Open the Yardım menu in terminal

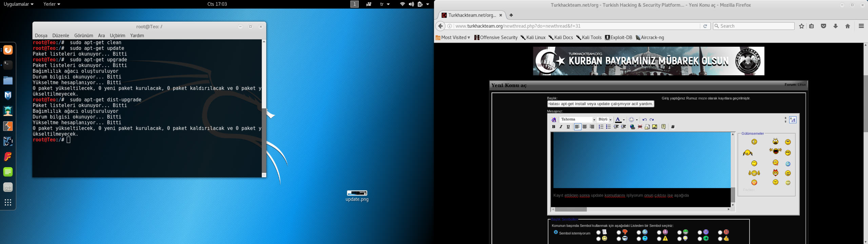point(137,36)
